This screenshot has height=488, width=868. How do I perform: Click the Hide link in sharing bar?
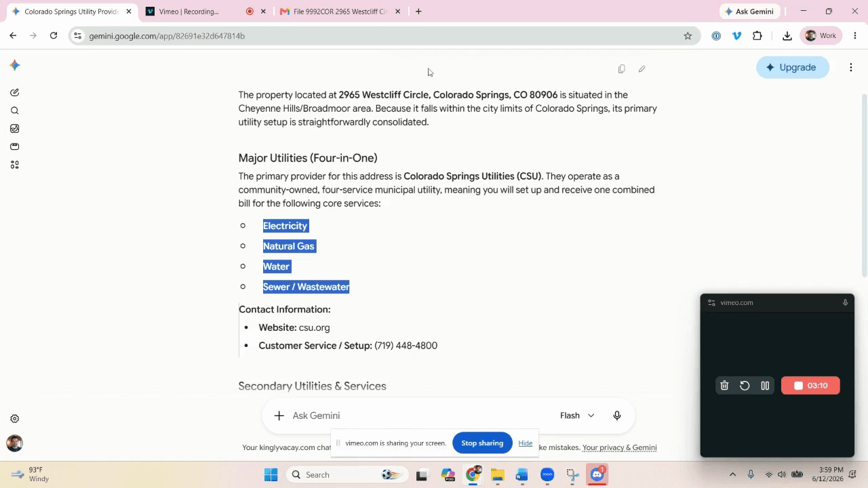[526, 443]
